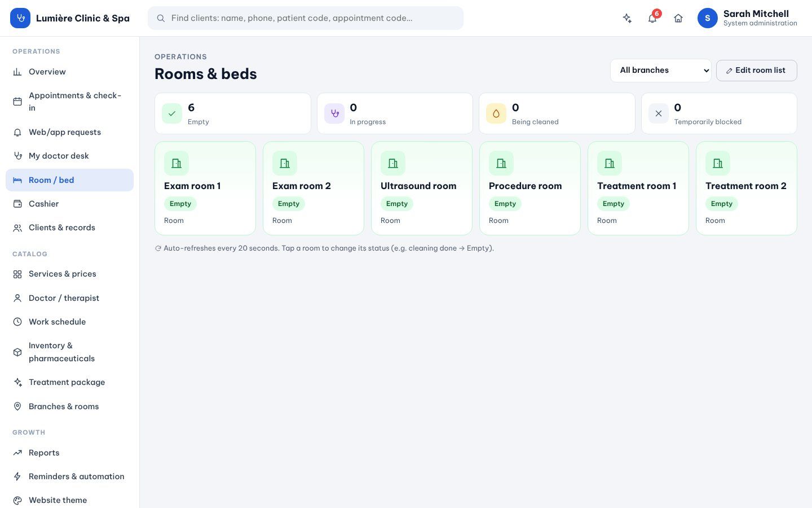This screenshot has height=508, width=812.
Task: Focus the Find clients search field
Action: [306, 18]
